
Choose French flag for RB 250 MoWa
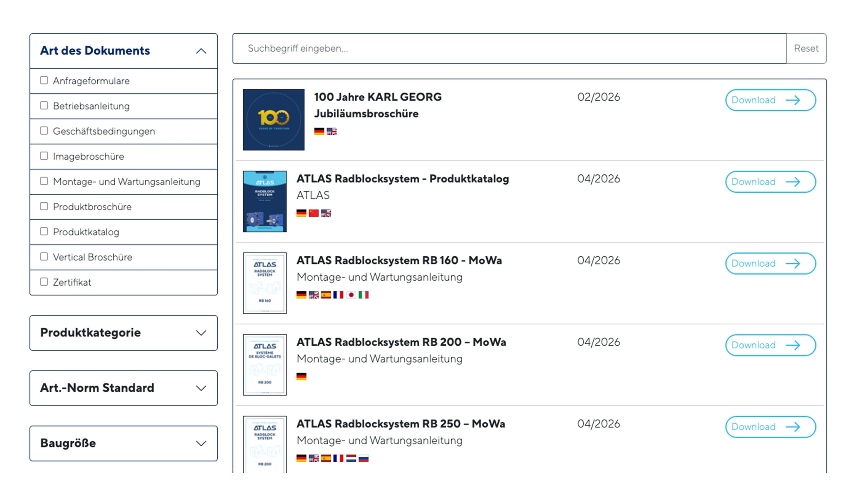click(338, 458)
